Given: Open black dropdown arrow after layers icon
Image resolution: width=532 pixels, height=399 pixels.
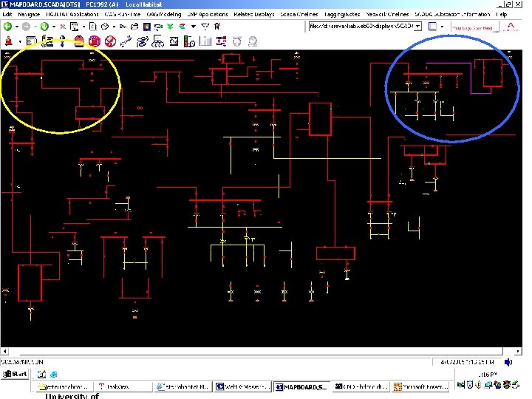Looking at the screenshot, I should click(x=194, y=27).
